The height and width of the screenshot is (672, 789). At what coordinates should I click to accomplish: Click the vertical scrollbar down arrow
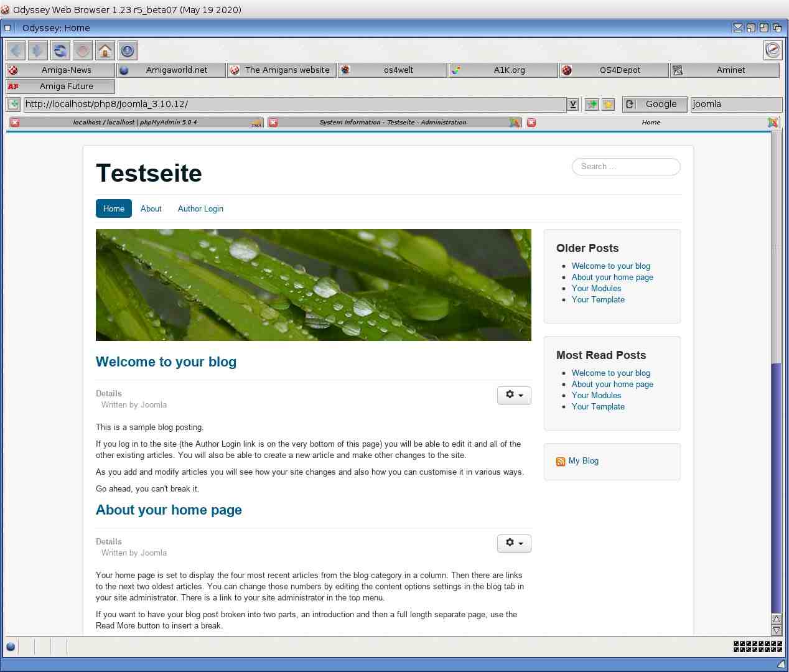(x=776, y=630)
